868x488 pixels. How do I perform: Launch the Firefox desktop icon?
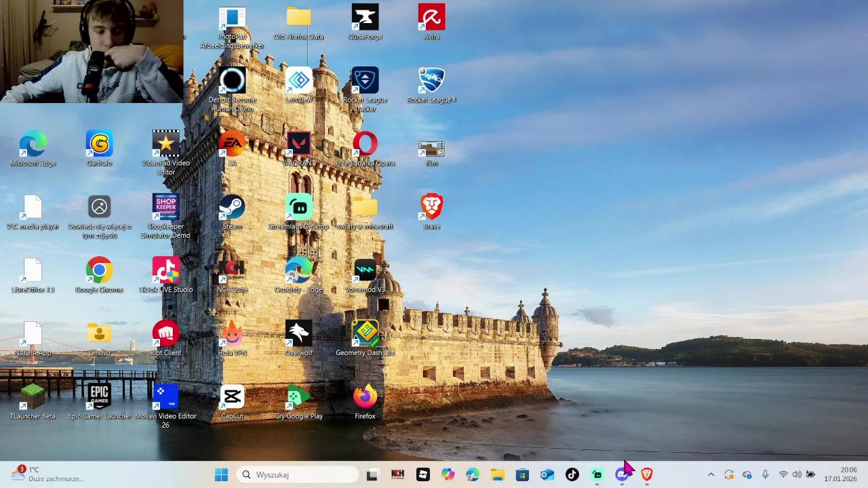click(x=365, y=401)
